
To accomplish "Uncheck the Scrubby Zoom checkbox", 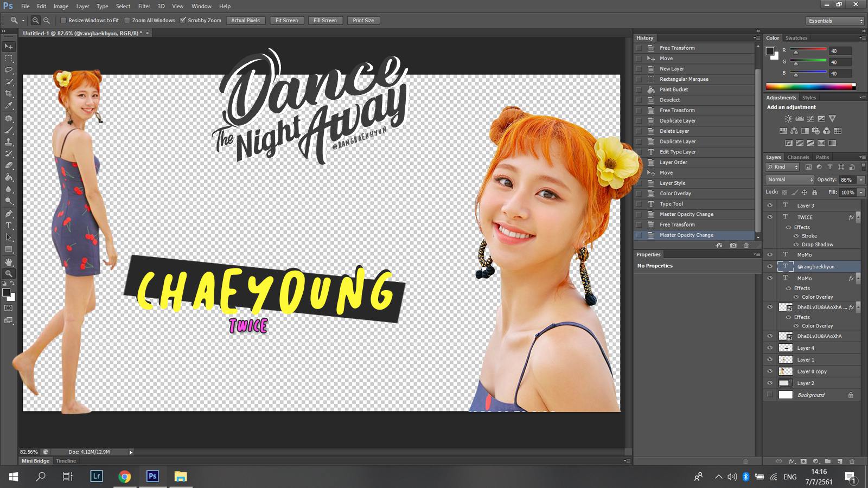I will click(183, 21).
